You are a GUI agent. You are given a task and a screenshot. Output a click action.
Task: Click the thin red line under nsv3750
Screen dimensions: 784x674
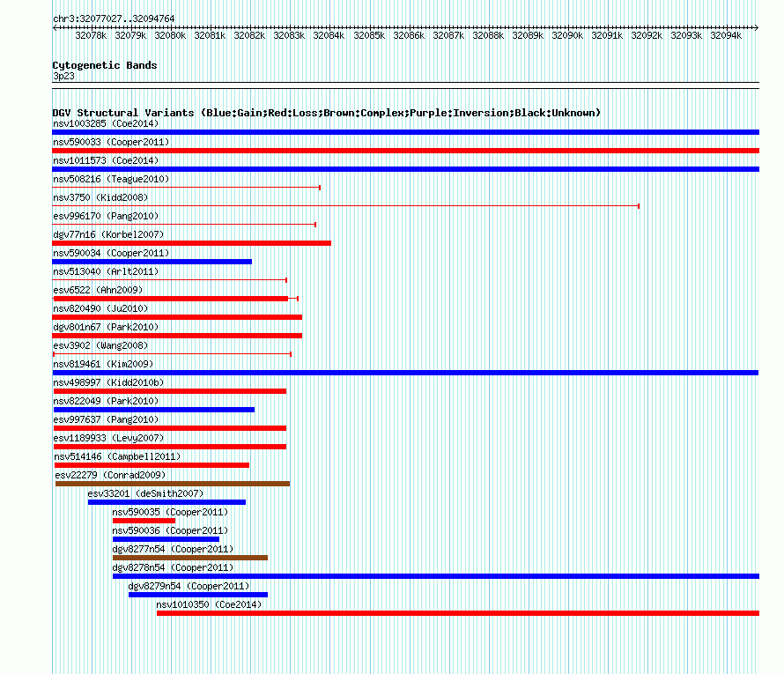346,206
